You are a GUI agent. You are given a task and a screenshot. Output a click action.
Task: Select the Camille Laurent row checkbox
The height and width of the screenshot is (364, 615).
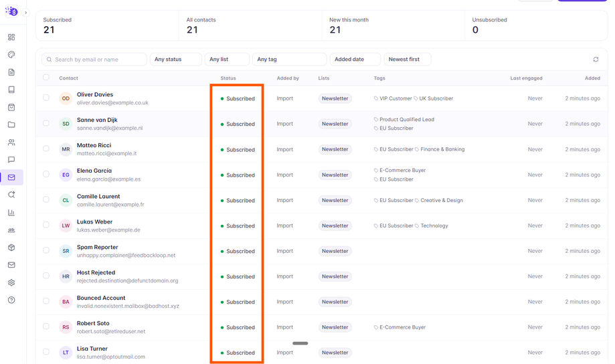(46, 199)
